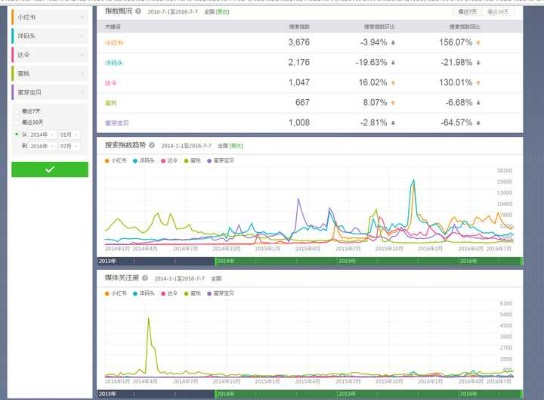This screenshot has height=400, width=544.
Task: Open the 达令 keyword dropdown in sidebar
Action: point(50,54)
